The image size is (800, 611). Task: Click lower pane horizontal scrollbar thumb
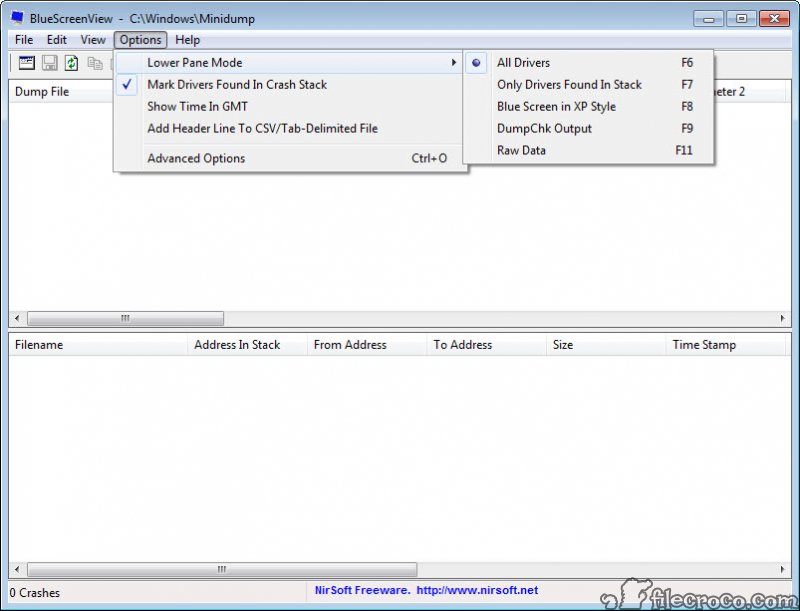(x=222, y=569)
